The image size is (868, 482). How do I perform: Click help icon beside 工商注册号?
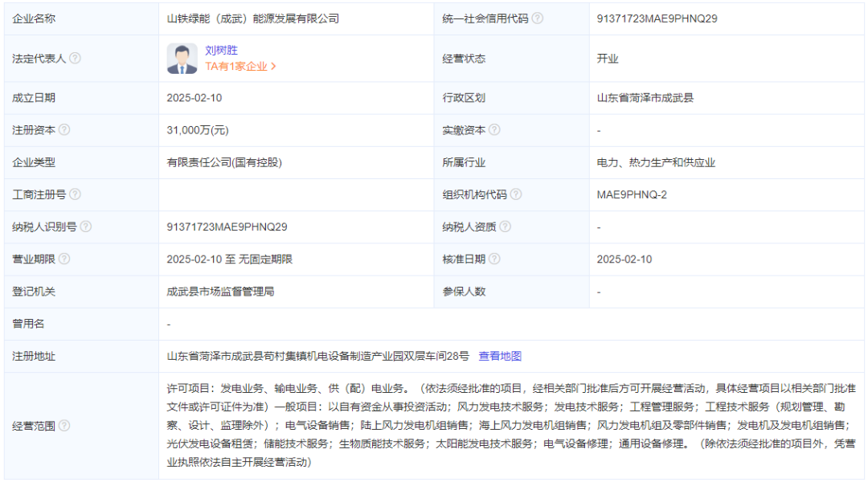pyautogui.click(x=76, y=194)
